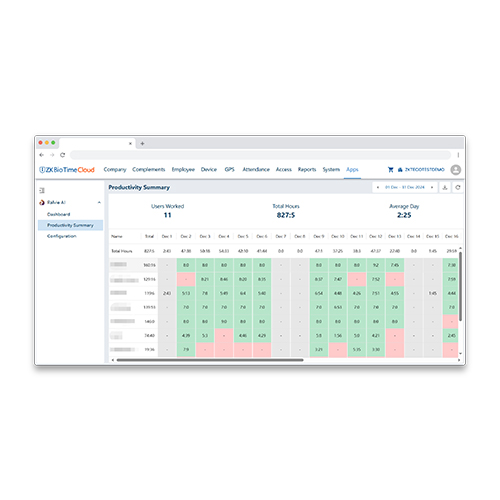Download the productivity summary report
This screenshot has width=500, height=500.
pyautogui.click(x=445, y=187)
